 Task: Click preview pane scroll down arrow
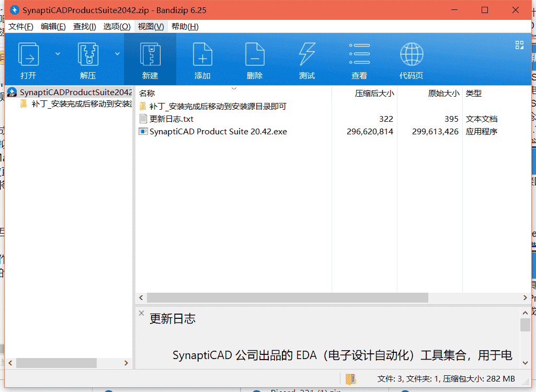click(525, 363)
